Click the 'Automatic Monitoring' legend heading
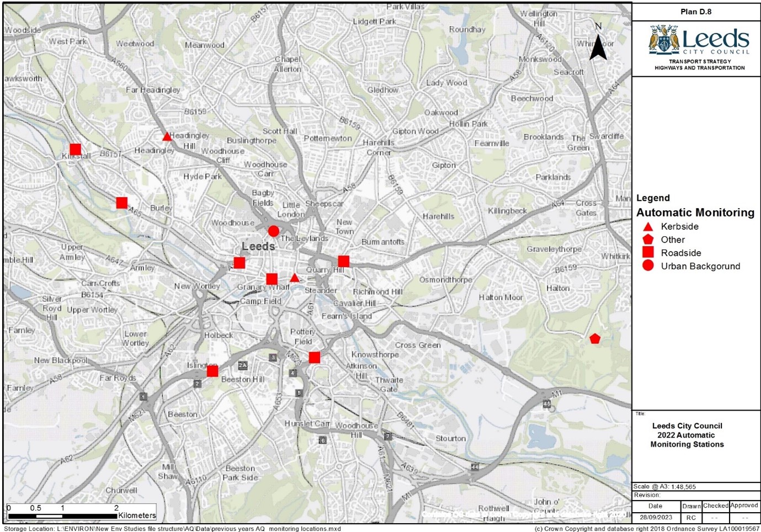 695,212
